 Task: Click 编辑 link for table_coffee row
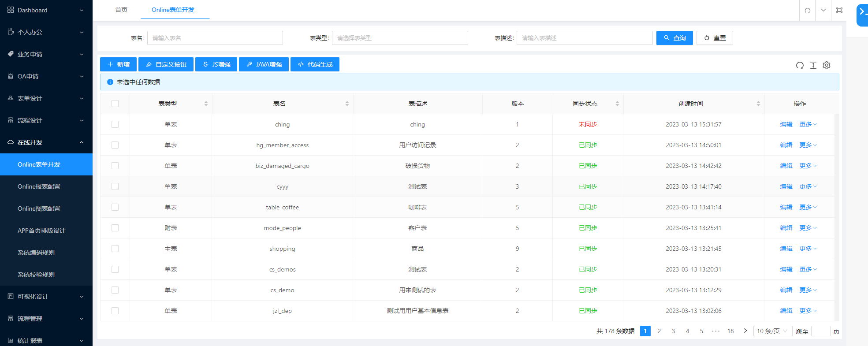[x=786, y=207]
